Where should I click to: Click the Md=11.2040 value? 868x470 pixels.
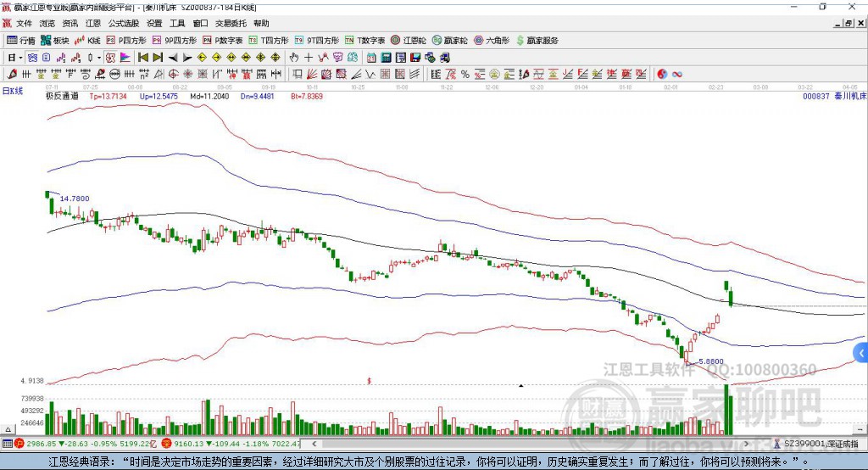click(x=209, y=96)
